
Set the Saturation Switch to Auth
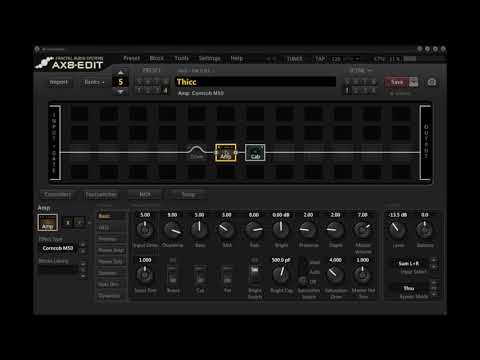pyautogui.click(x=314, y=272)
